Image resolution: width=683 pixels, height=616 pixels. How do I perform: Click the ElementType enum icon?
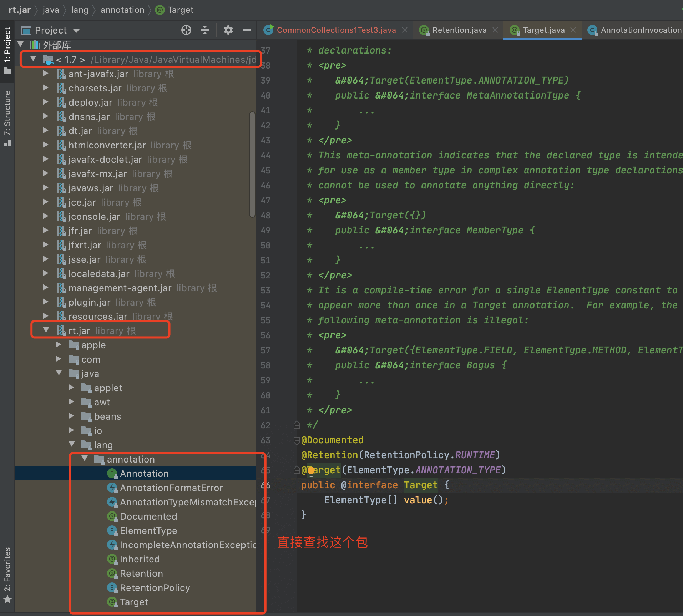click(112, 531)
